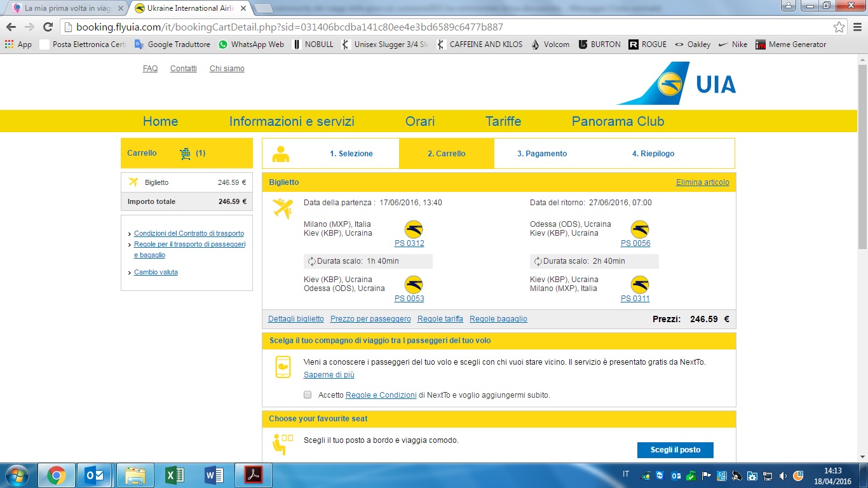Viewport: 868px width, 488px height.
Task: Open the Tariffe menu
Action: 503,121
